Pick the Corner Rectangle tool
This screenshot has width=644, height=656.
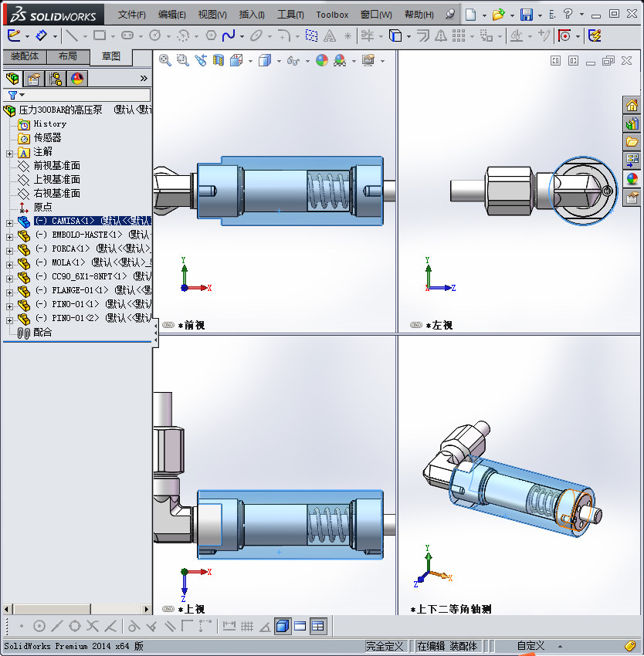pyautogui.click(x=100, y=36)
